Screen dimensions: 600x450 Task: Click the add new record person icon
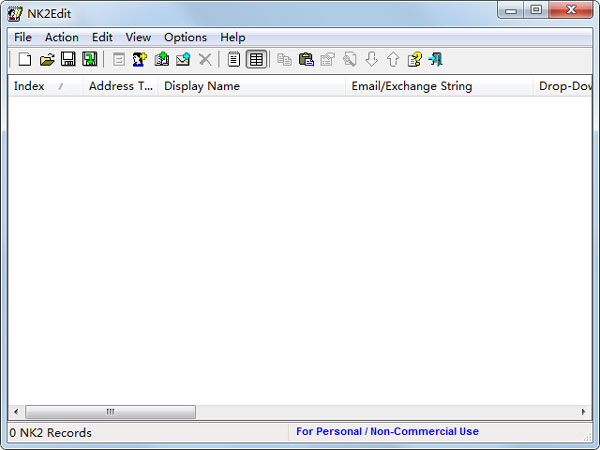pos(140,60)
